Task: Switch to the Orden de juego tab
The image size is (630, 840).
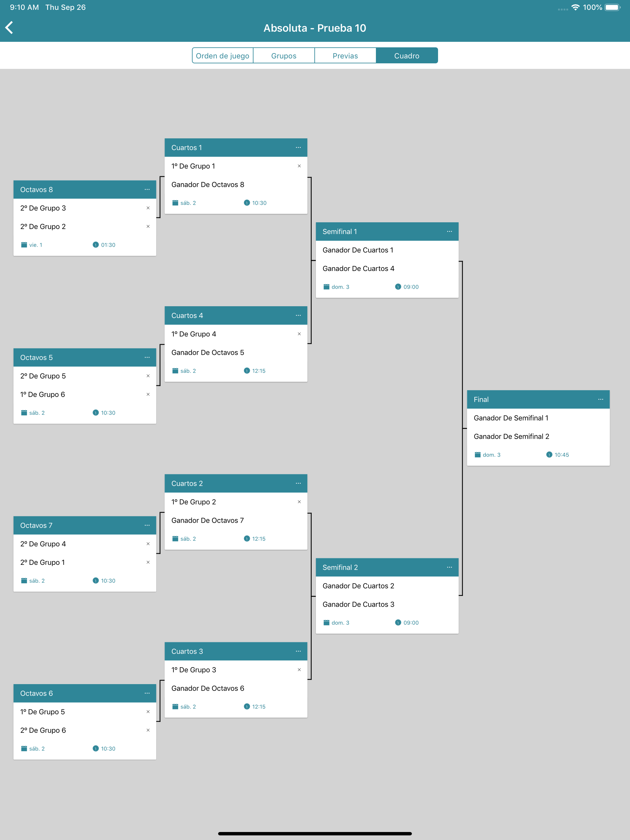Action: pyautogui.click(x=223, y=56)
